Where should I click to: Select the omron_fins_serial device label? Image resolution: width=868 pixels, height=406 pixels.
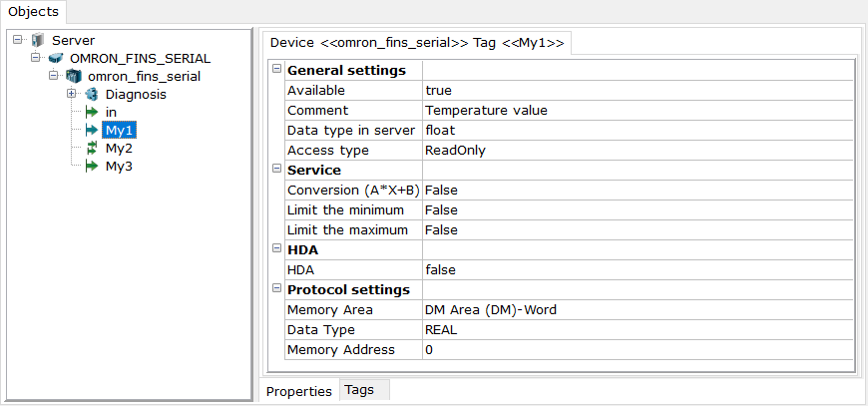(x=144, y=76)
